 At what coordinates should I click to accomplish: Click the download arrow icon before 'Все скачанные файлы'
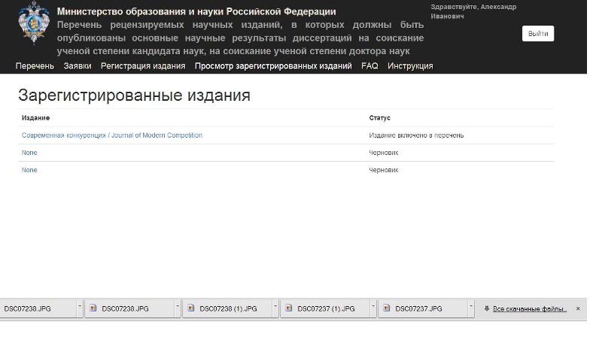(x=487, y=308)
